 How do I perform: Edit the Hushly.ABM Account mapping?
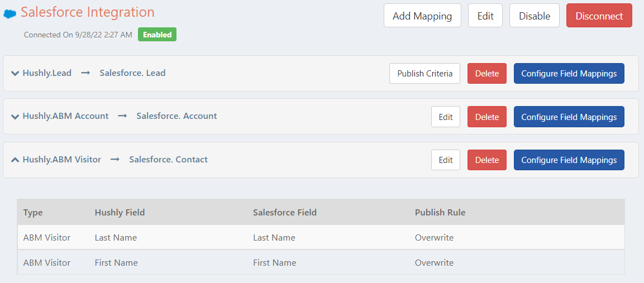(x=446, y=117)
